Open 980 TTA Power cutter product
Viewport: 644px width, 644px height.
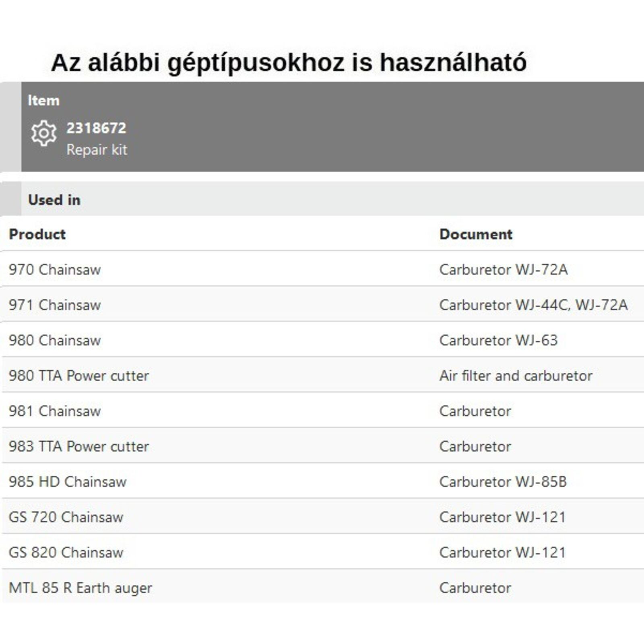[79, 376]
